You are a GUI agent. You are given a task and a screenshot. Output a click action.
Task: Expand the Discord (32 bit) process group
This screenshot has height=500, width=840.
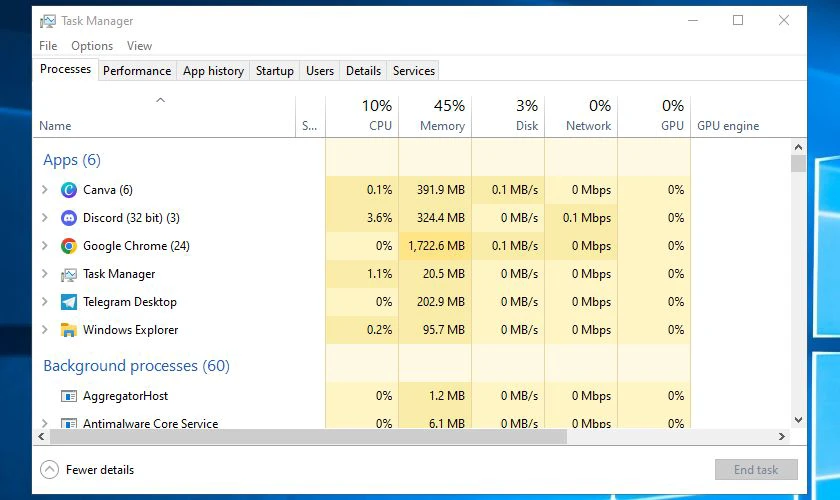pyautogui.click(x=45, y=217)
